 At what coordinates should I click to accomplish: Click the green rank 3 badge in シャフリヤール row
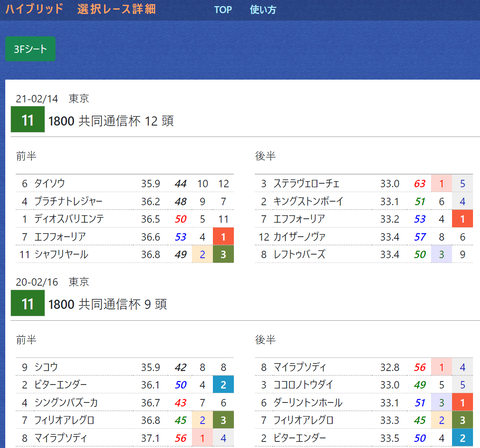click(x=223, y=254)
